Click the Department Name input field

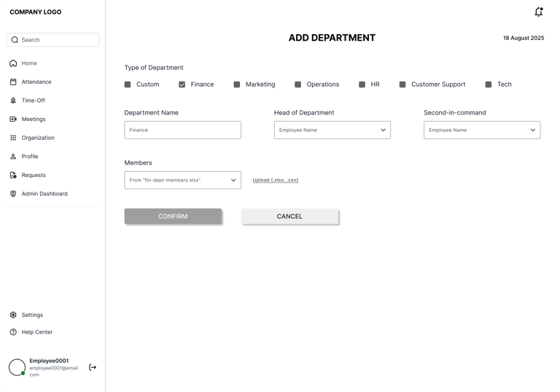[x=182, y=130]
